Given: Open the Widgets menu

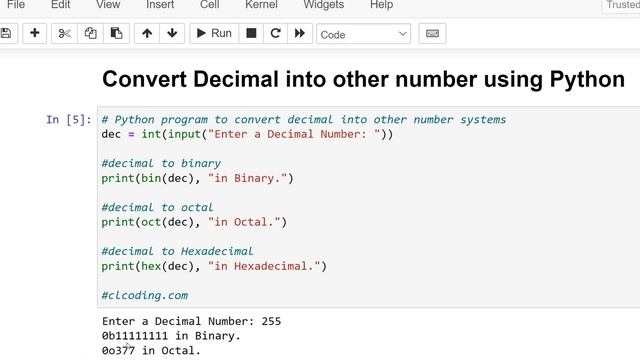Looking at the screenshot, I should (x=324, y=5).
